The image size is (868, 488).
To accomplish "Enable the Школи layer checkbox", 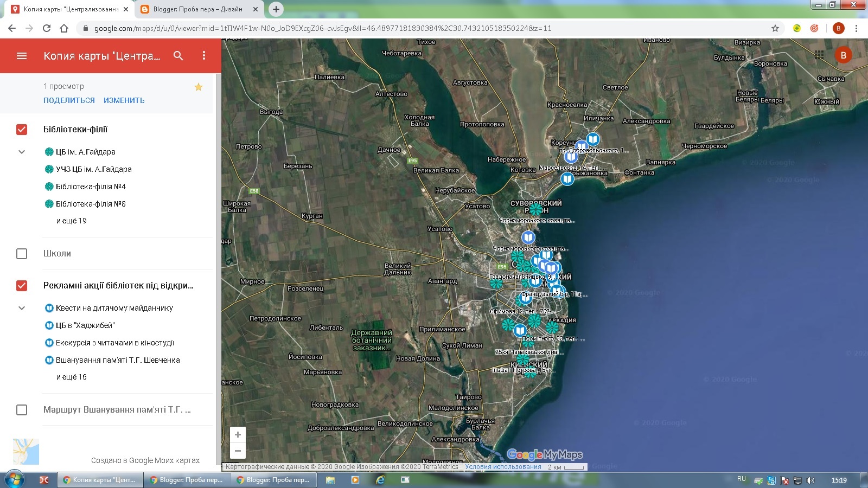I will pos(22,254).
